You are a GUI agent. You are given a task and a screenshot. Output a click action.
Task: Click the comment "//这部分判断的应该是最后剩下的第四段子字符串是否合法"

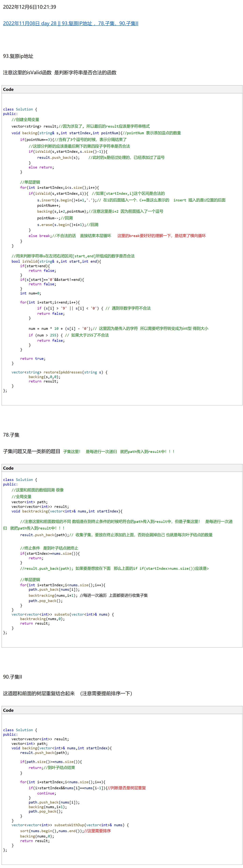point(79,146)
